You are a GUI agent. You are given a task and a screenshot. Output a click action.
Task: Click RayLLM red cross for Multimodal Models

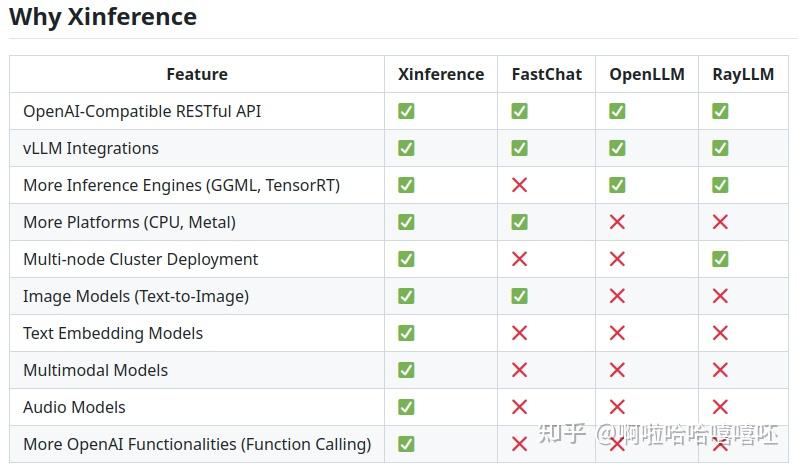point(720,370)
